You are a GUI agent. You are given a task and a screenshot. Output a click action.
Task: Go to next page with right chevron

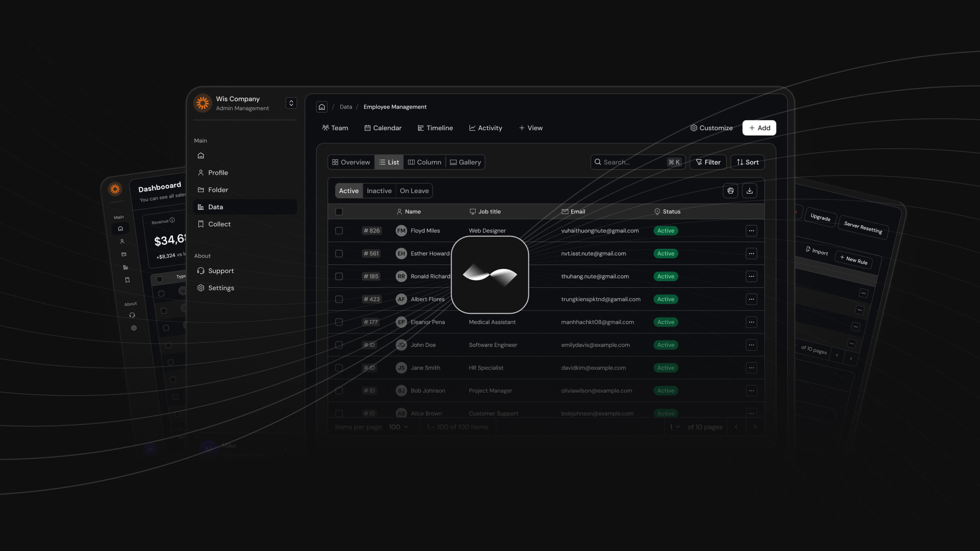tap(755, 427)
